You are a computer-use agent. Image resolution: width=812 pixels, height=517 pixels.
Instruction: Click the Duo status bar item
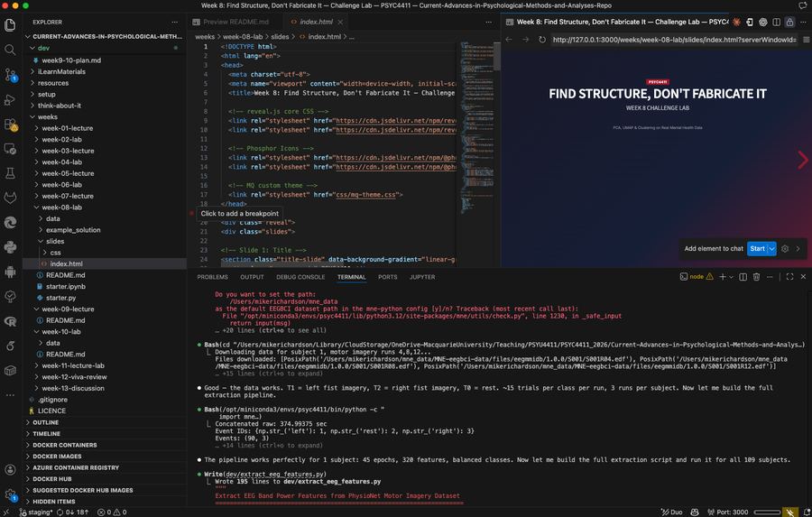671,512
